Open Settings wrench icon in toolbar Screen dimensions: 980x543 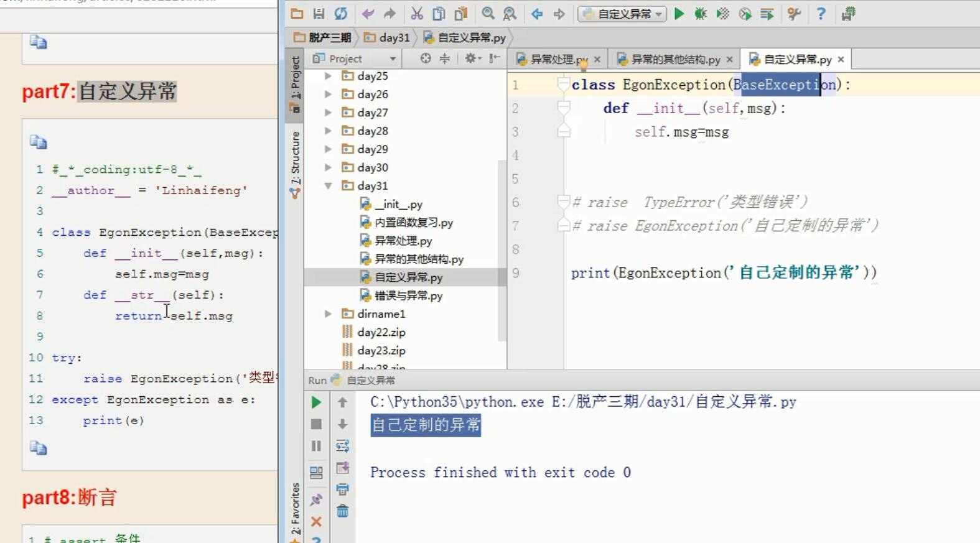(x=793, y=13)
